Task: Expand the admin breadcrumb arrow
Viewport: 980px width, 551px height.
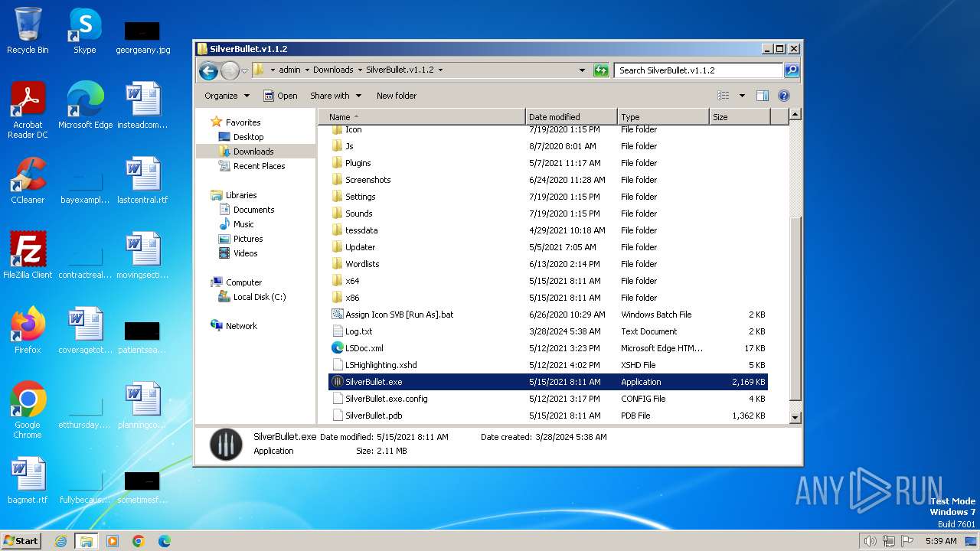Action: pos(307,70)
